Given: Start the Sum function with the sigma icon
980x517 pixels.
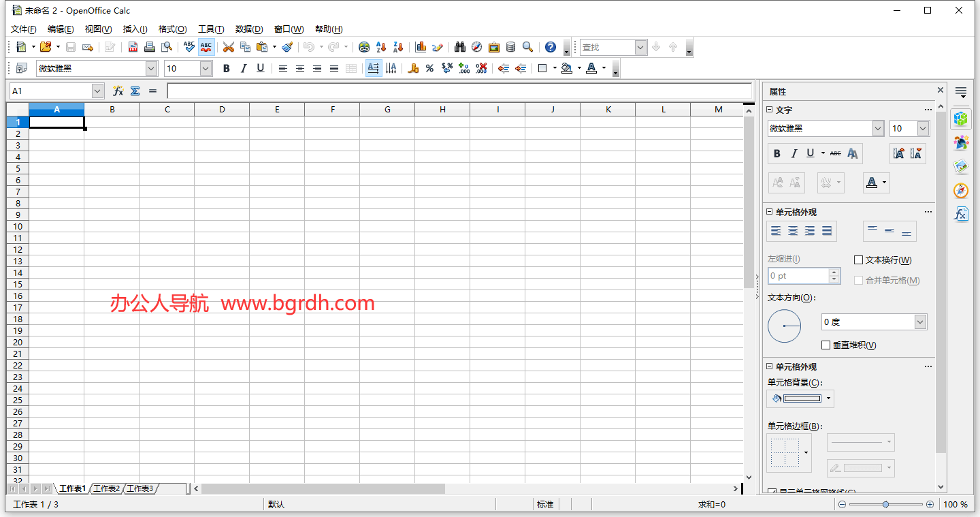Looking at the screenshot, I should 135,89.
